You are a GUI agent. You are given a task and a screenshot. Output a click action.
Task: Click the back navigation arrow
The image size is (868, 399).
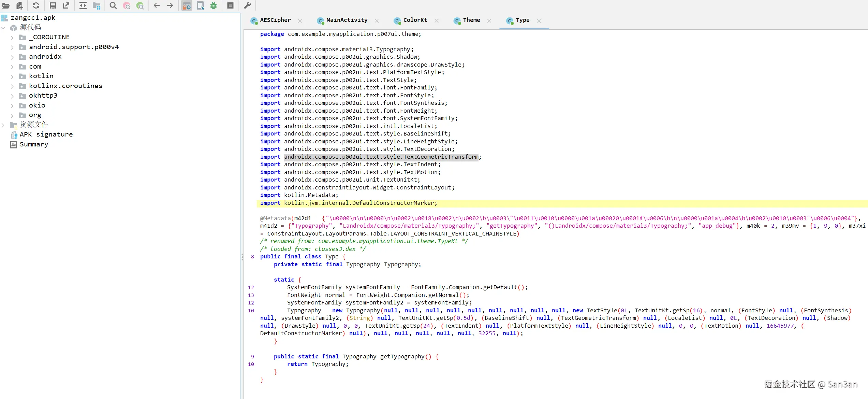(157, 5)
